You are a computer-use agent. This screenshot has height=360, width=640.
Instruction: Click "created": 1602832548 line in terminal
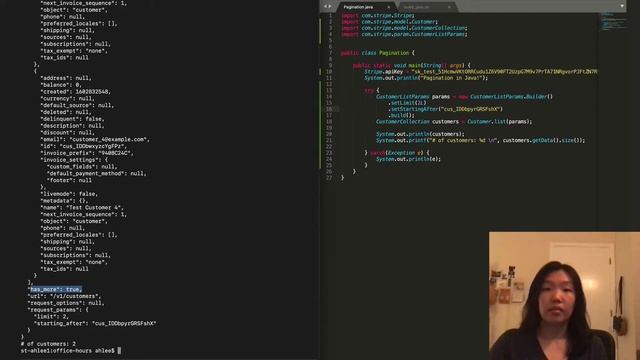76,91
